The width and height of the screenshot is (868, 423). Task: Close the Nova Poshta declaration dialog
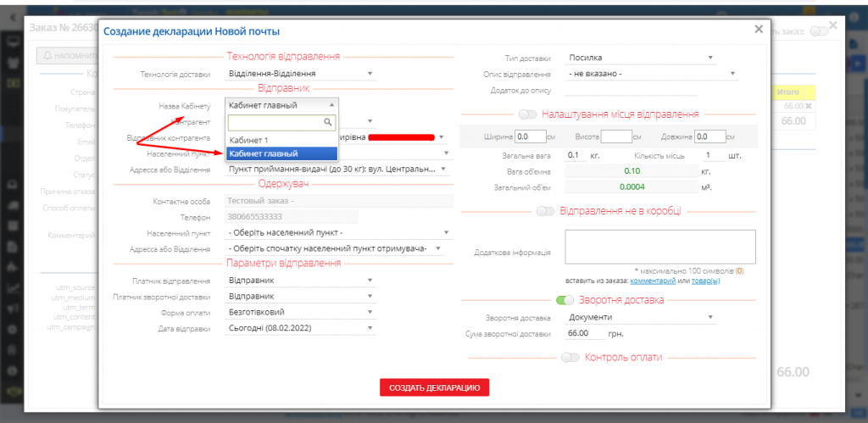tap(759, 30)
